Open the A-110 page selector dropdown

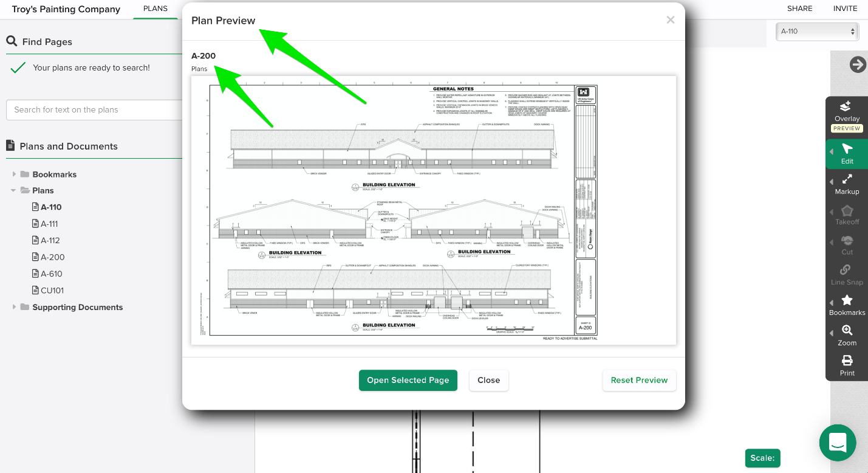(x=817, y=32)
